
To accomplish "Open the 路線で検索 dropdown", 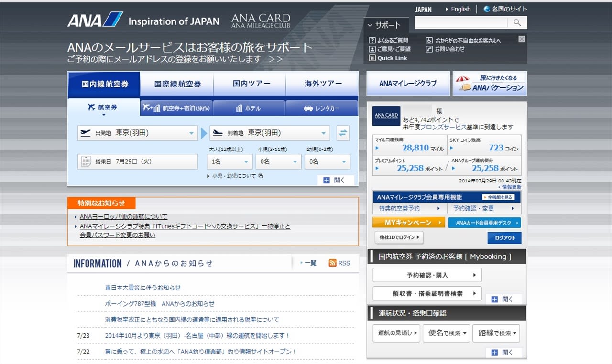I will click(496, 333).
